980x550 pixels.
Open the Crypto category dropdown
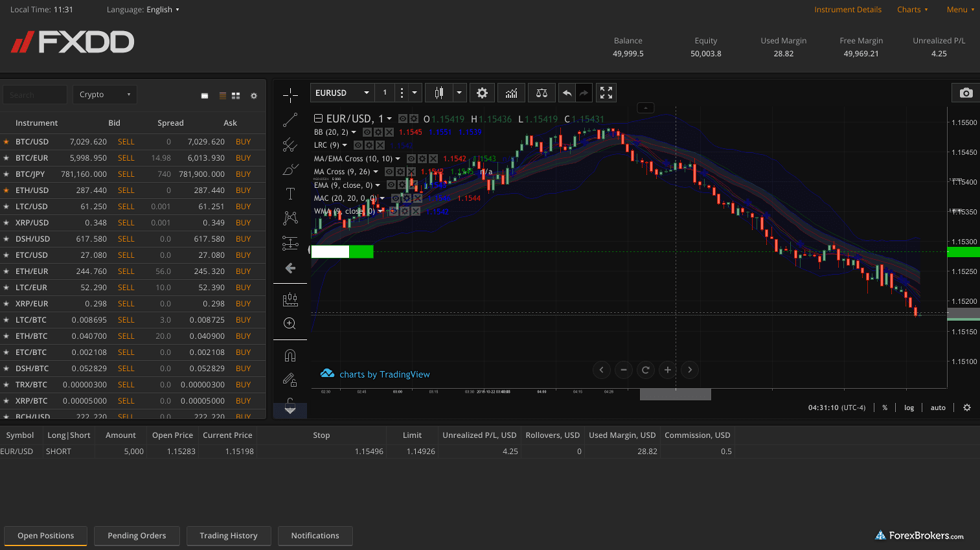pyautogui.click(x=104, y=95)
